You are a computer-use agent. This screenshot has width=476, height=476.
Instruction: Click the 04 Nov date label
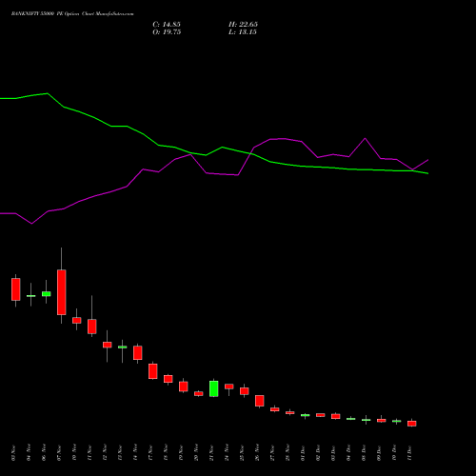point(29,453)
